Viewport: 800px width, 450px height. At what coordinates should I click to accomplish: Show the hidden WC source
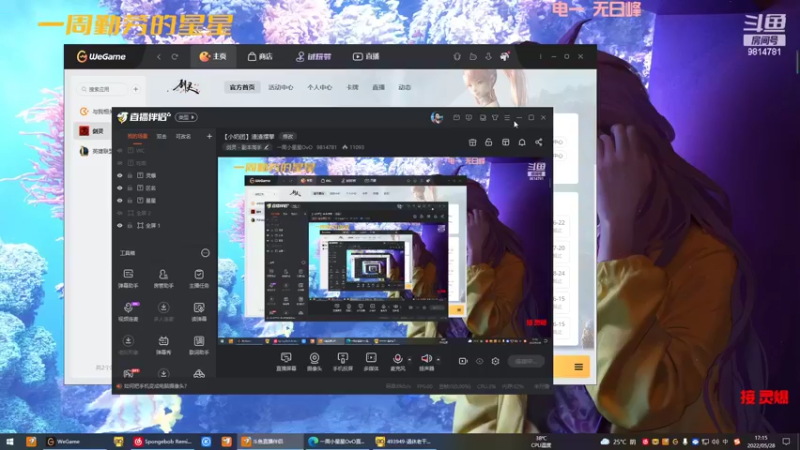pos(120,151)
